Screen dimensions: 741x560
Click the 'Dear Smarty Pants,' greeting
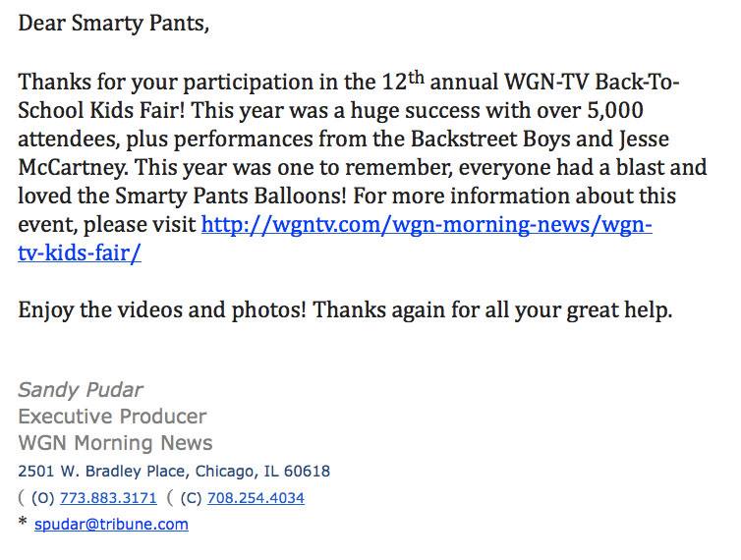(114, 23)
